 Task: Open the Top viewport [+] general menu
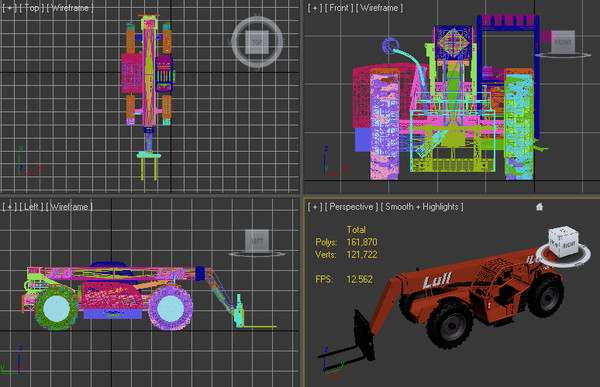(x=9, y=8)
